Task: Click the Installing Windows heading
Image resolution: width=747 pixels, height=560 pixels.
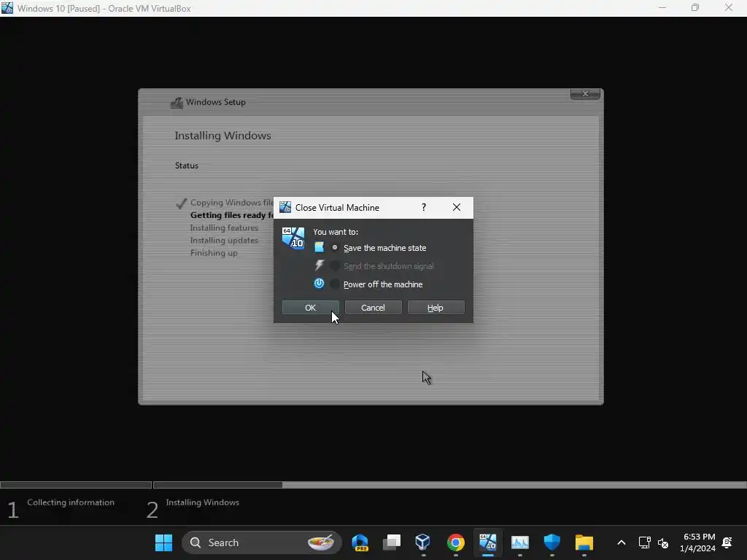Action: tap(222, 136)
